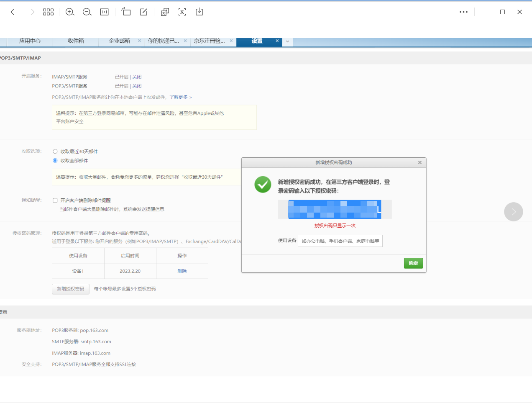Zoom out using the magnifier minus icon
532x403 pixels.
pyautogui.click(x=87, y=12)
